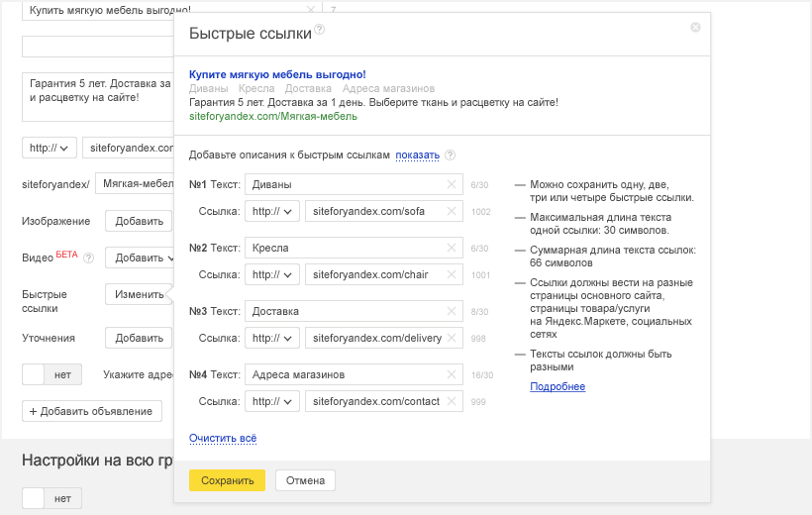Clear the siteforyandex.com/chair link field
The height and width of the screenshot is (515, 812).
tap(451, 274)
